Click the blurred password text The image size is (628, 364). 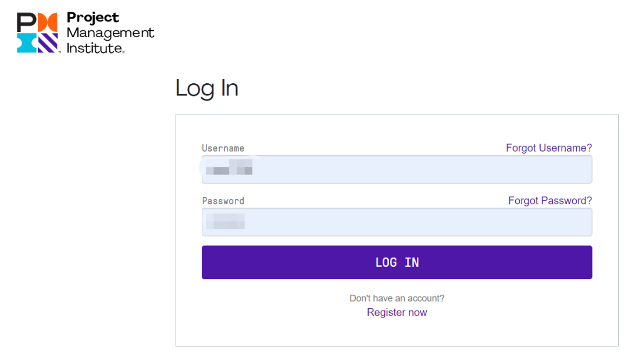click(225, 221)
